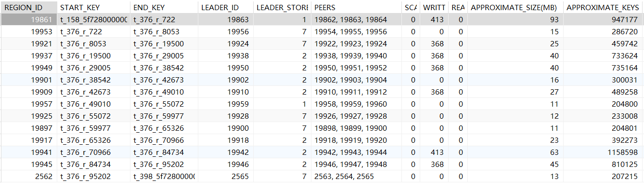
Task: Select the PEERS column header
Action: [x=325, y=8]
